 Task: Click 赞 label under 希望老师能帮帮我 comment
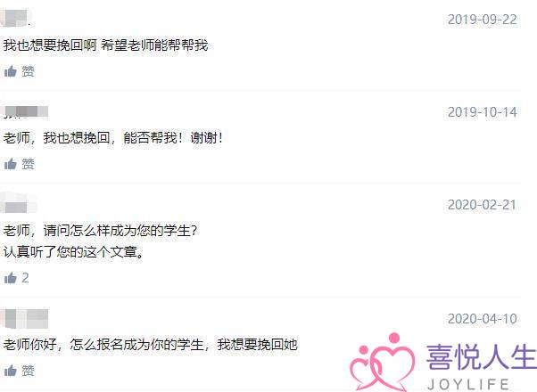tap(28, 71)
